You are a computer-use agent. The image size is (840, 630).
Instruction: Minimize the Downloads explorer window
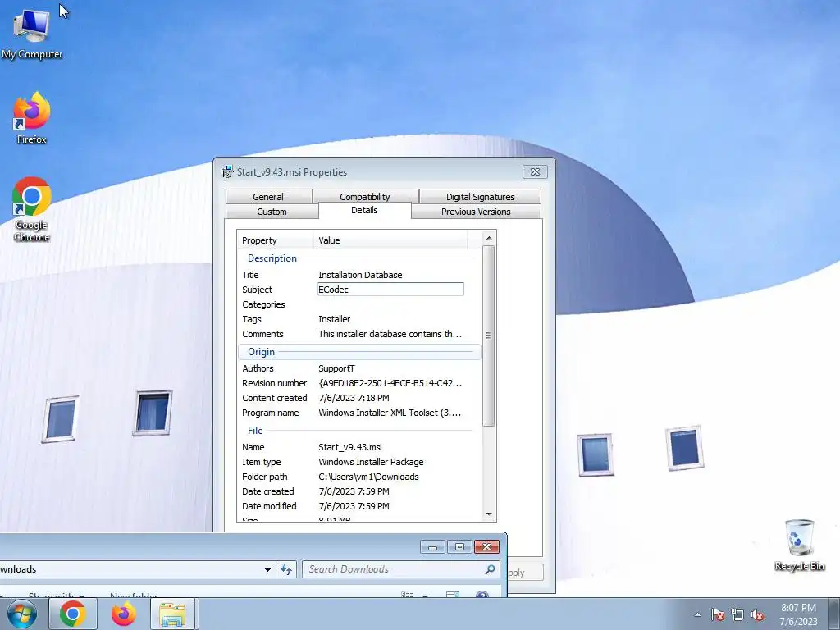coord(433,546)
